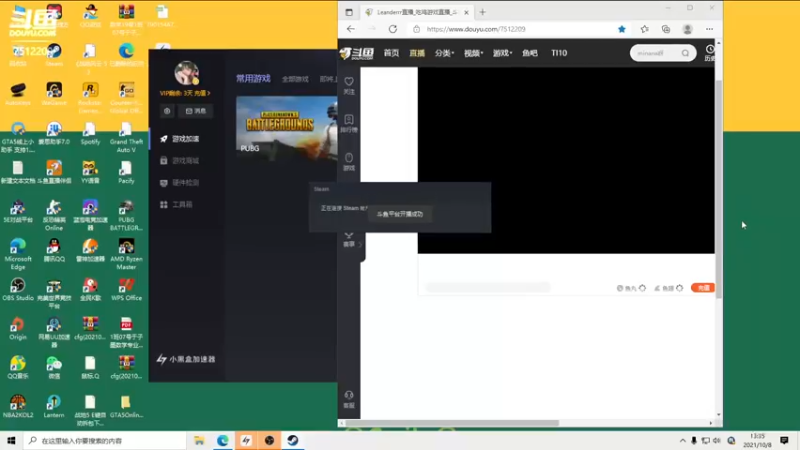This screenshot has width=800, height=450.
Task: Open 微信 WeChat desktop shortcut
Action: click(54, 367)
